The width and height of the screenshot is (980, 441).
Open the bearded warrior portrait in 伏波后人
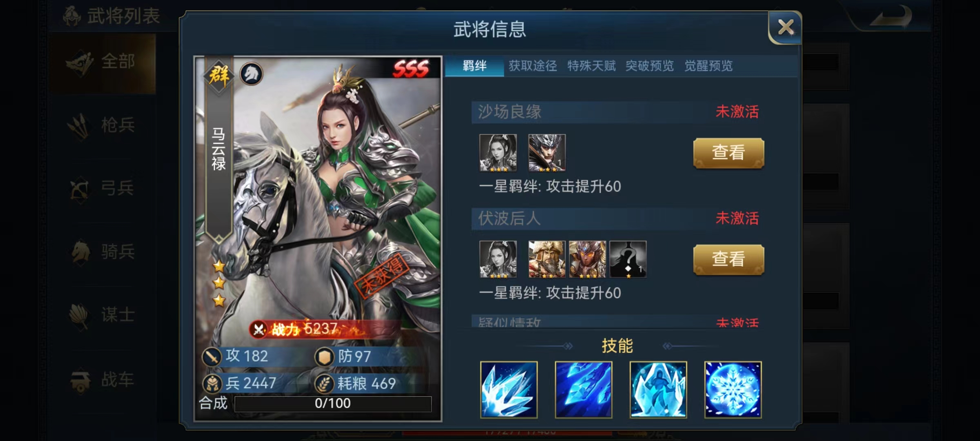547,259
